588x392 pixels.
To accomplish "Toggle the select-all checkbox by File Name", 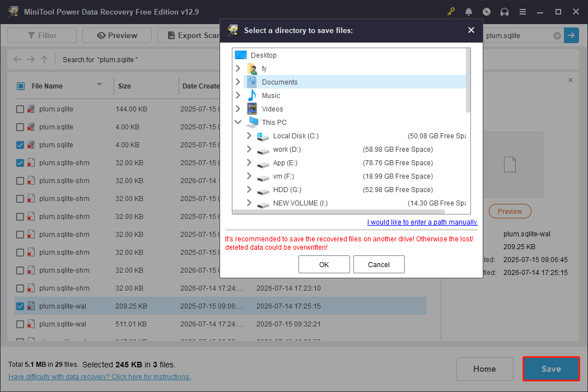I will (21, 86).
